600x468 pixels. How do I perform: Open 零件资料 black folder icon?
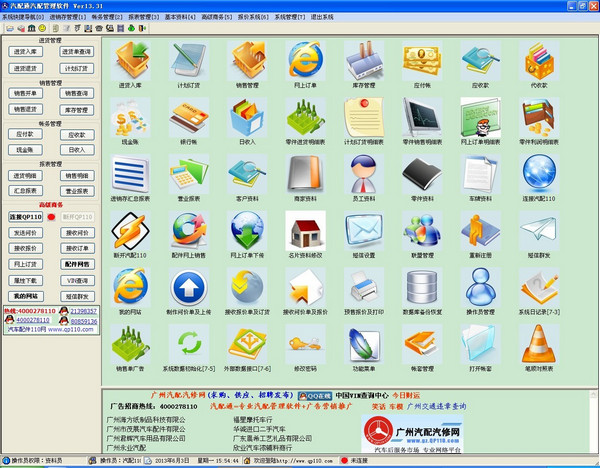(422, 174)
